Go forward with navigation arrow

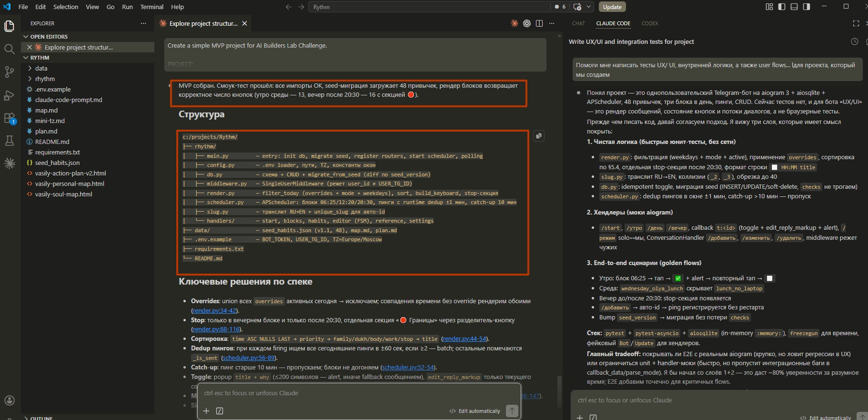tap(301, 7)
